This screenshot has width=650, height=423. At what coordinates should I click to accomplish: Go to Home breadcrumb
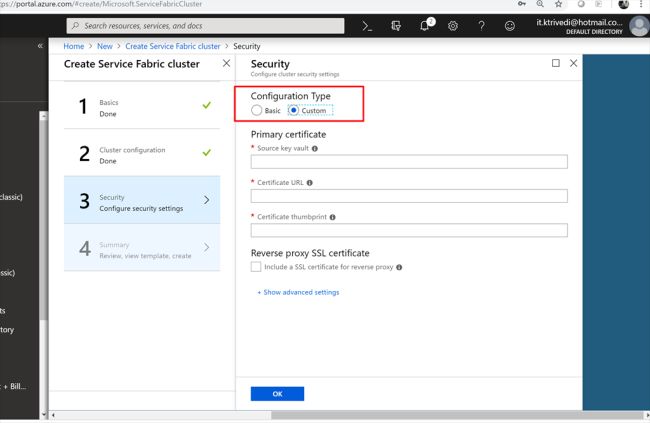pyautogui.click(x=74, y=46)
